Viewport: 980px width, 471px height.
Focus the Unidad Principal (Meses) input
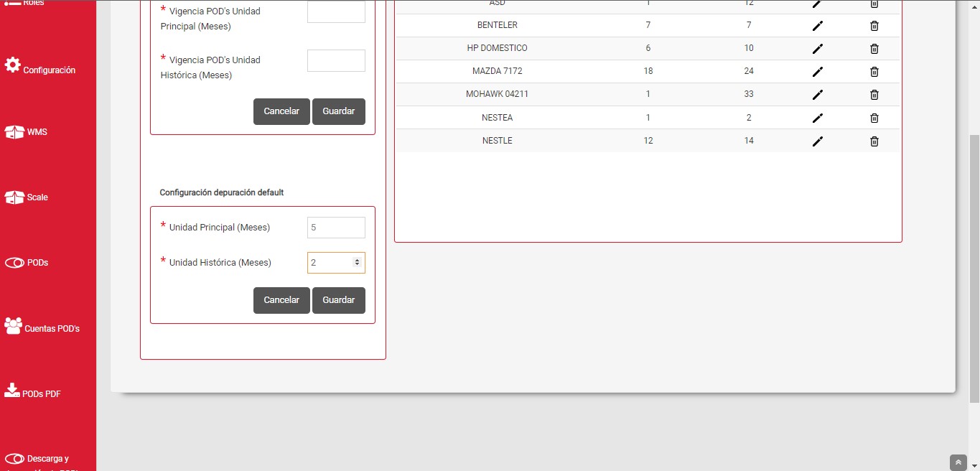pos(335,228)
